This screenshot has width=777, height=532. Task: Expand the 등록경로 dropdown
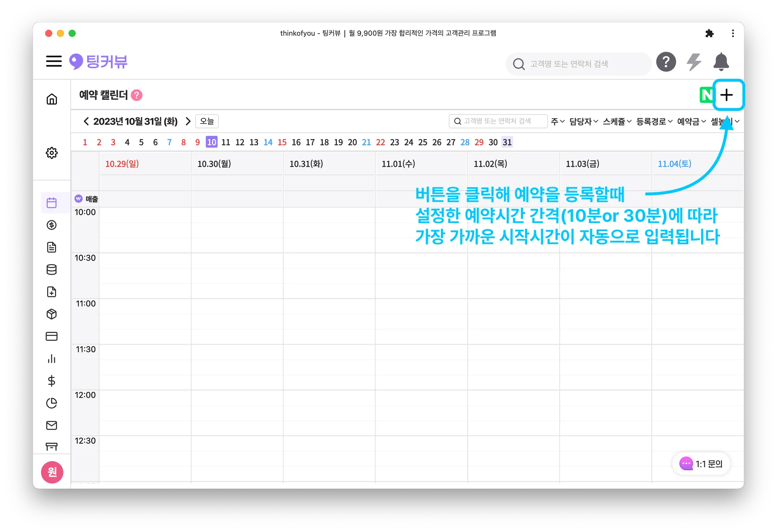coord(654,121)
